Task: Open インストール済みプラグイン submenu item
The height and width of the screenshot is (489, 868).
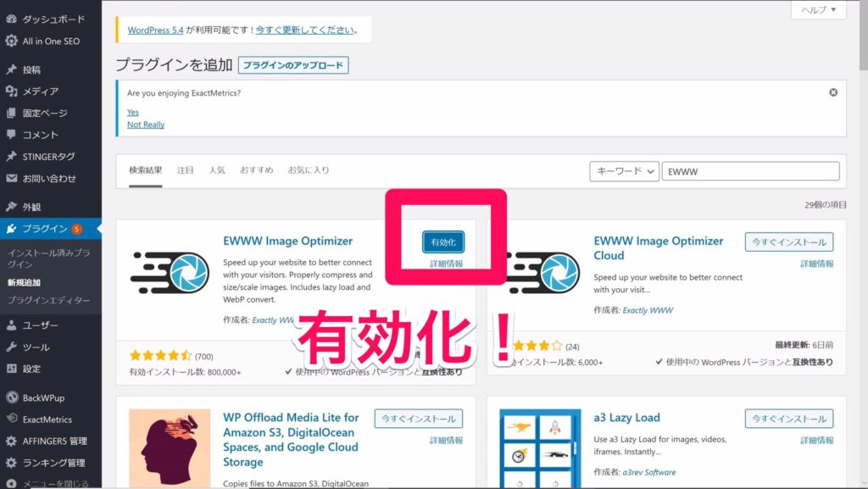Action: tap(48, 258)
